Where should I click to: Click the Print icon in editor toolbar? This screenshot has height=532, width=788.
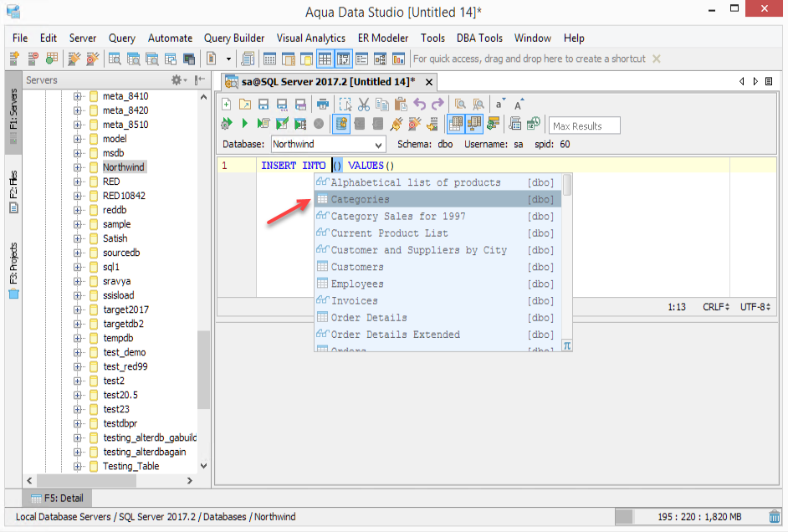point(323,105)
